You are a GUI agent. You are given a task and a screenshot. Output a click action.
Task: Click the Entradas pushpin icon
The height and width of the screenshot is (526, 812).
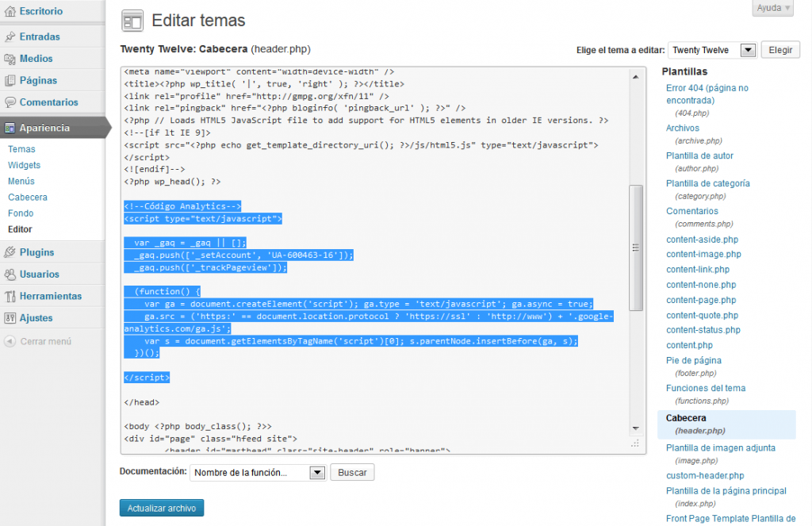[10, 36]
